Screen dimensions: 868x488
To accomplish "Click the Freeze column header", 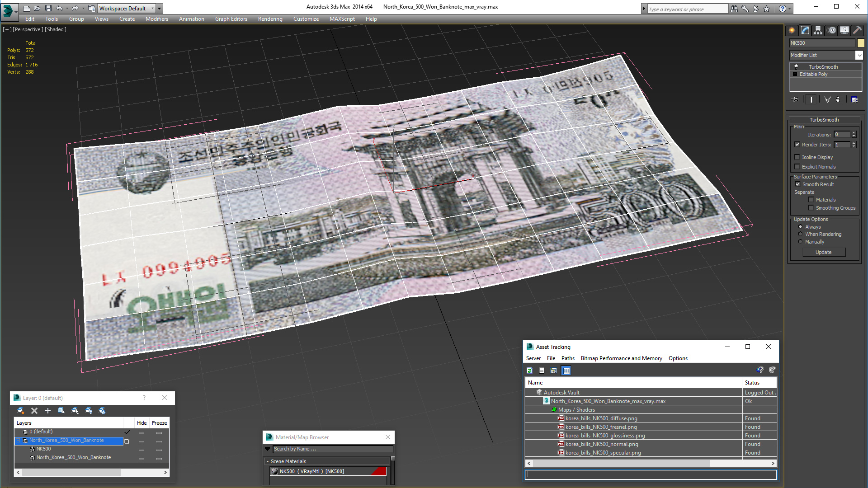I will coord(159,423).
